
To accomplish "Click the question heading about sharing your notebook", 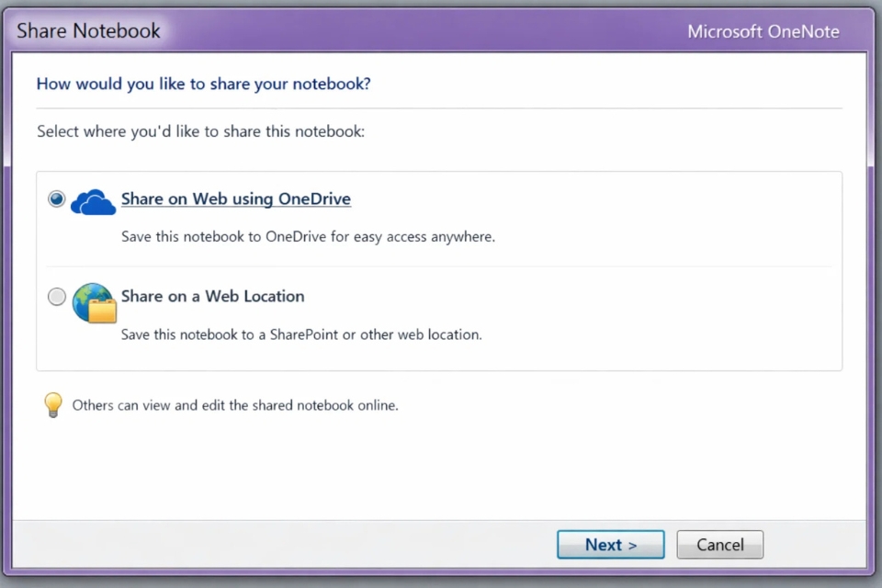I will [203, 84].
